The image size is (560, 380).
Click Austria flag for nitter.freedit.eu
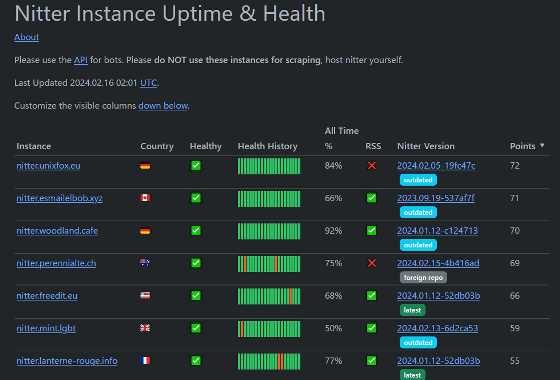tap(145, 295)
